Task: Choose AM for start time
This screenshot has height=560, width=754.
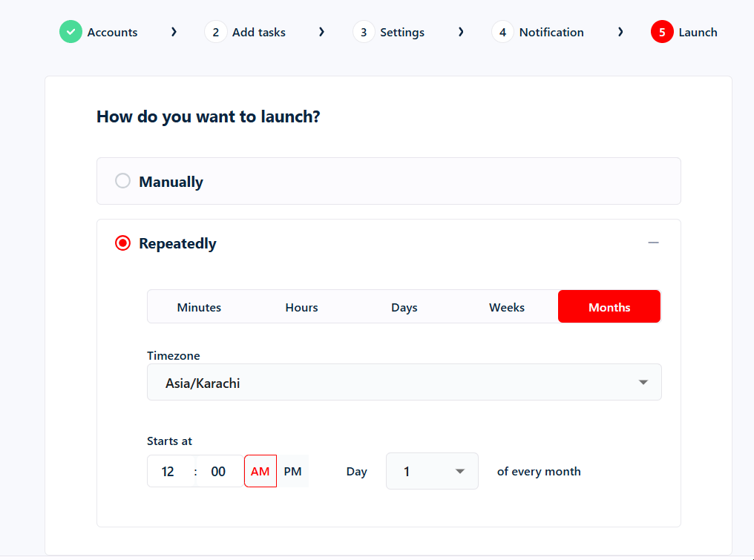Action: tap(260, 471)
